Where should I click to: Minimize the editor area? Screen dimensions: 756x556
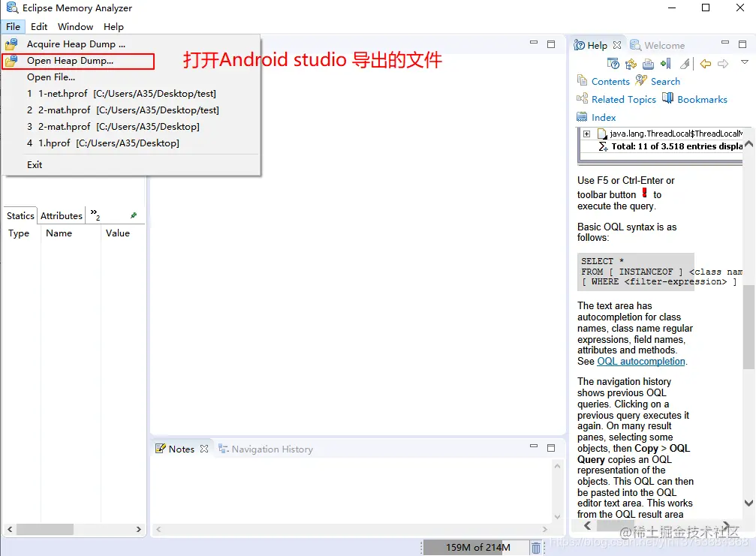click(x=533, y=43)
